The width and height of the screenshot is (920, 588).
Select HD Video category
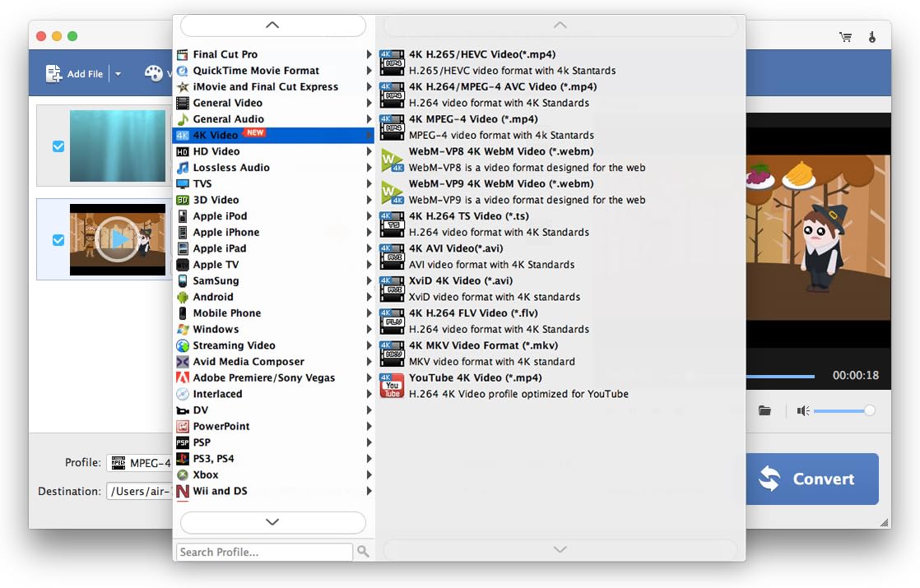pyautogui.click(x=216, y=151)
